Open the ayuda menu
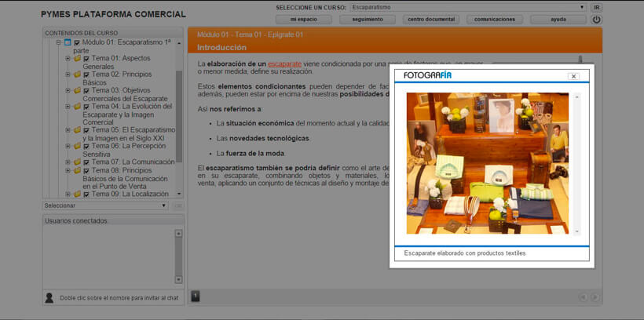The width and height of the screenshot is (644, 320). (x=558, y=20)
